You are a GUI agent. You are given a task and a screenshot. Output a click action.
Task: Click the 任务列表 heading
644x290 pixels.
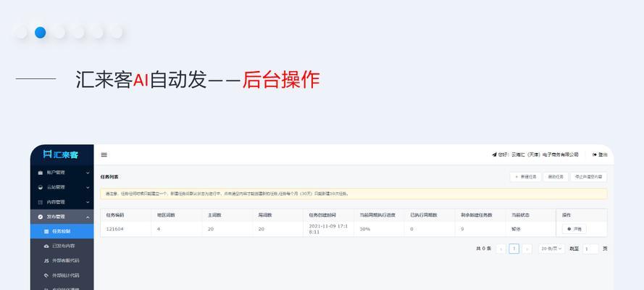point(109,177)
